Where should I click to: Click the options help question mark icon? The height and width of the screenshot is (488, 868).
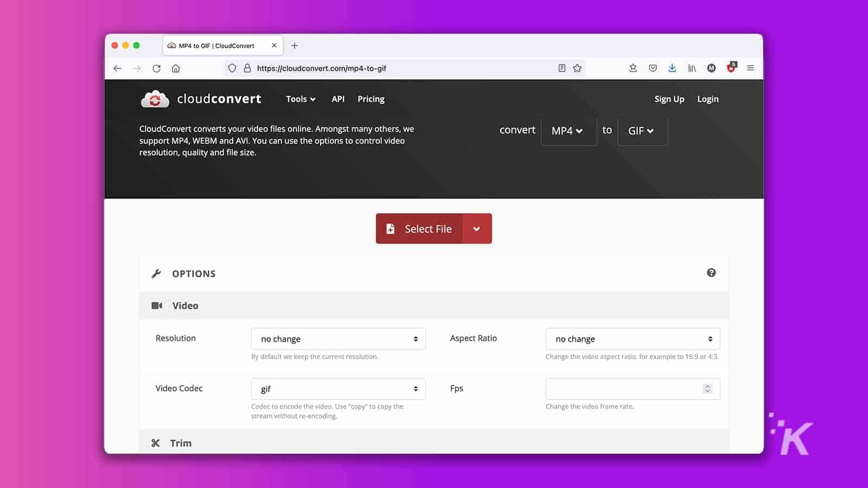pyautogui.click(x=711, y=273)
